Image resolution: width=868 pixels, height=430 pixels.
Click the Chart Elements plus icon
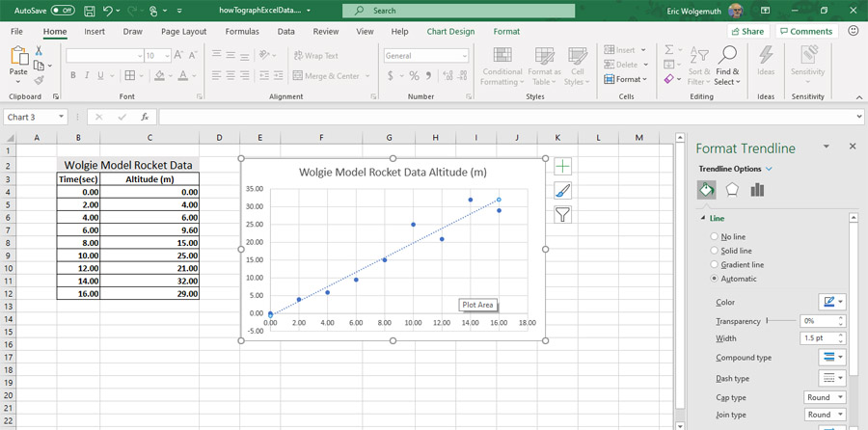coord(563,167)
